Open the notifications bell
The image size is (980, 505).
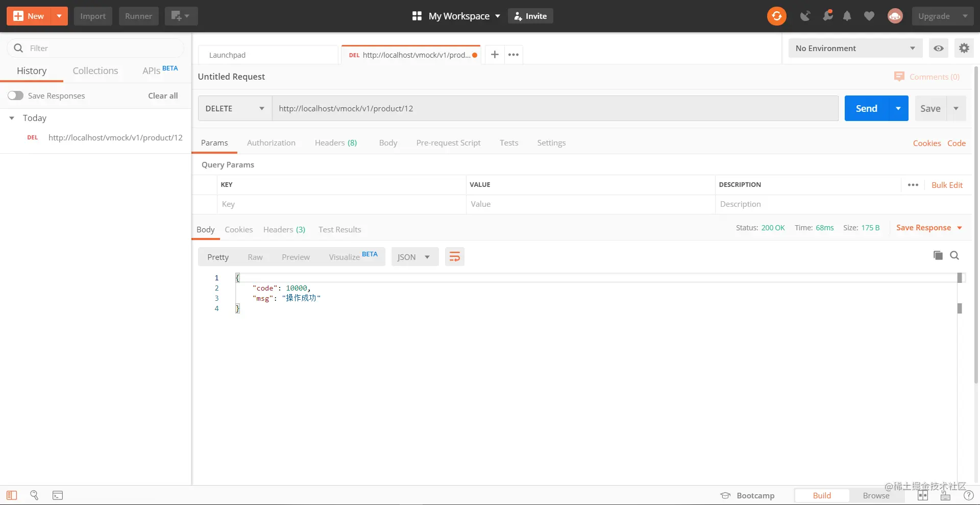(847, 16)
